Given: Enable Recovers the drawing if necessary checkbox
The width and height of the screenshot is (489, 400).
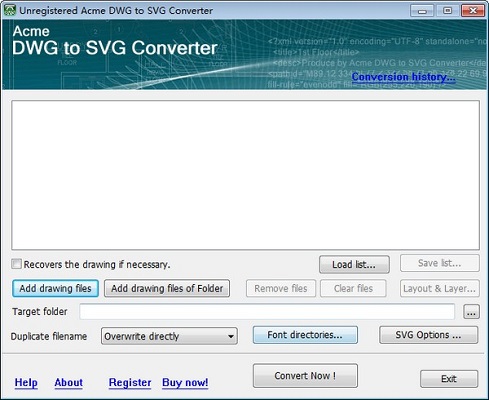Looking at the screenshot, I should click(x=16, y=264).
